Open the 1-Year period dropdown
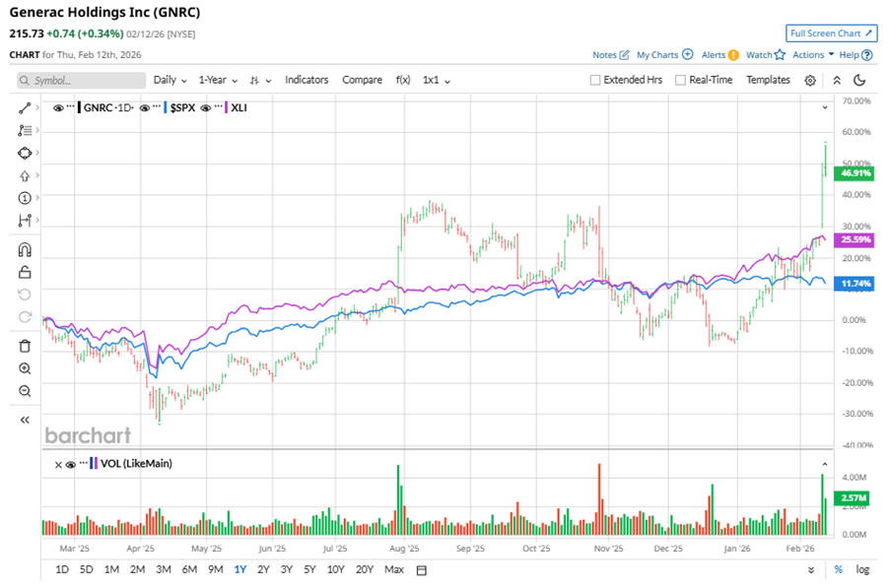Viewport: 889px width, 588px height. [218, 80]
